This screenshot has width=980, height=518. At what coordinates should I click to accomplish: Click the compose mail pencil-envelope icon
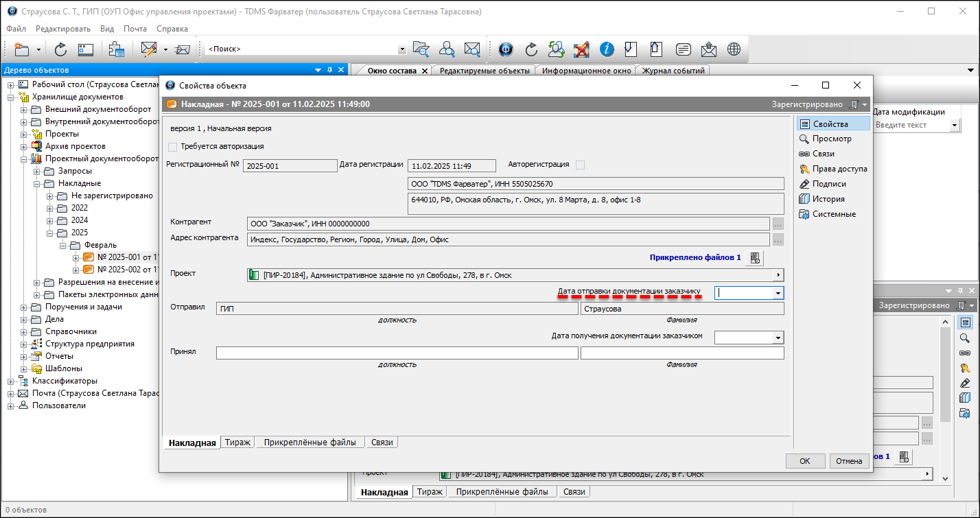point(149,49)
